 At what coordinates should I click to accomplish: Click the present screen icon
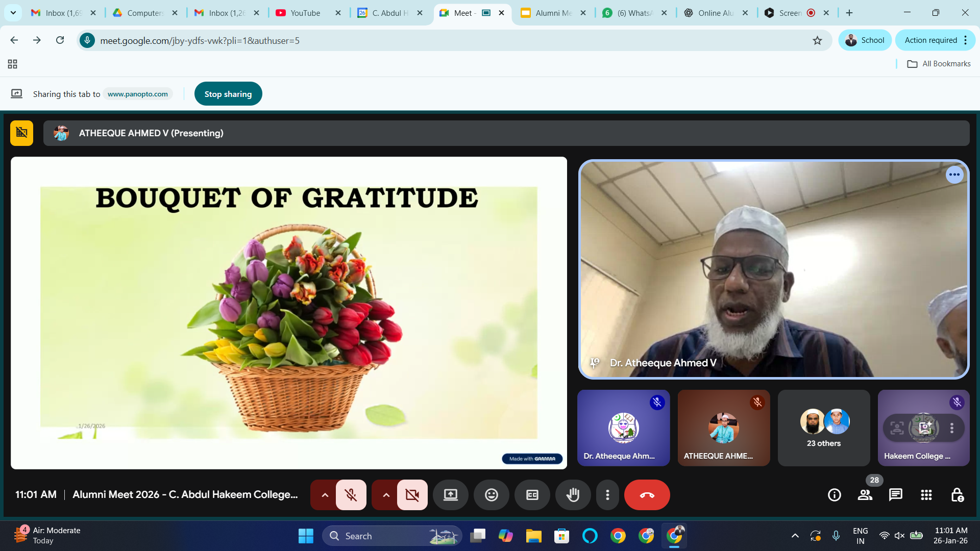coord(450,495)
